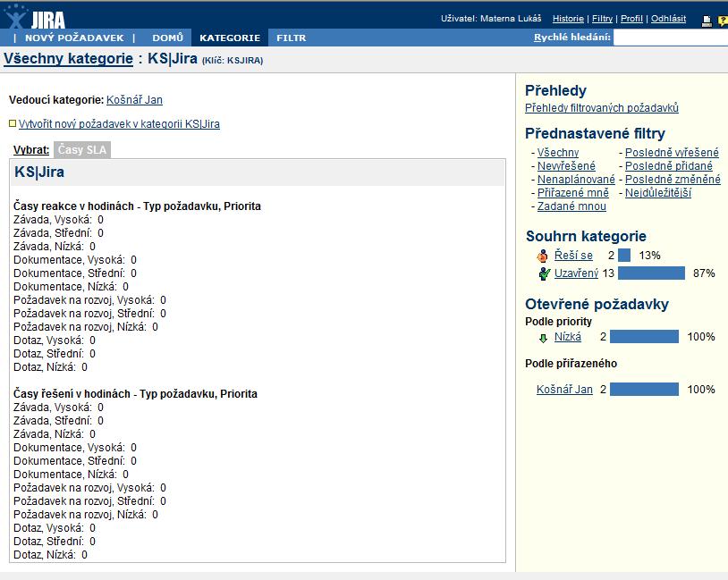Open the Filtry link in header
Image resolution: width=728 pixels, height=580 pixels.
602,19
